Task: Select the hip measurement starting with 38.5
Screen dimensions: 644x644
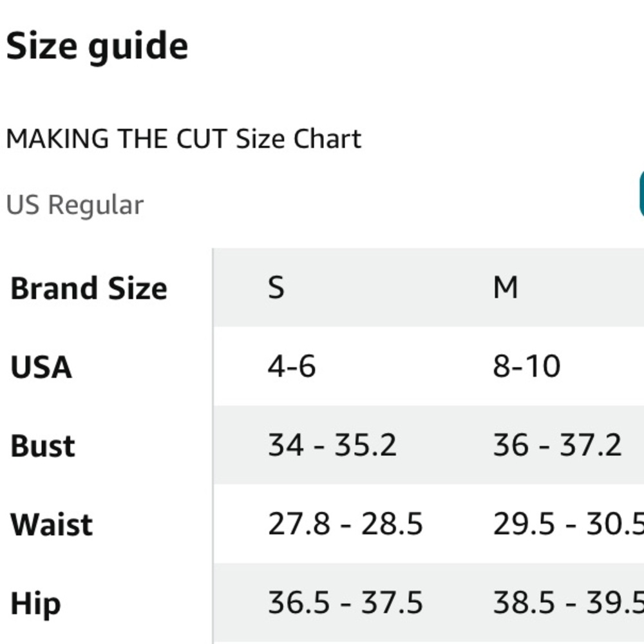Action: point(568,603)
